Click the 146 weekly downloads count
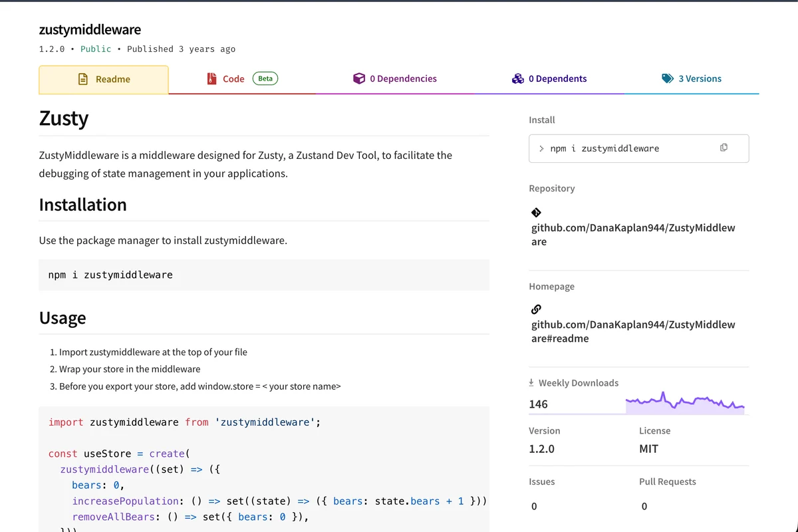Image resolution: width=798 pixels, height=532 pixels. [539, 404]
